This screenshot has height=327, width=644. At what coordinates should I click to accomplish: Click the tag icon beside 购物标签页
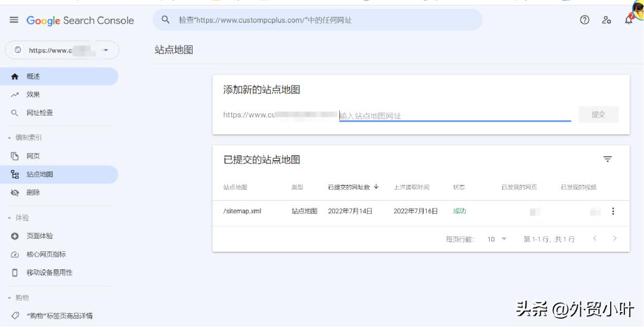pyautogui.click(x=15, y=316)
